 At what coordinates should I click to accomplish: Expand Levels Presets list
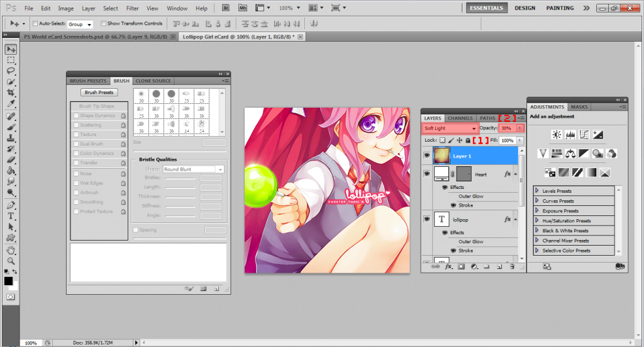pyautogui.click(x=537, y=190)
